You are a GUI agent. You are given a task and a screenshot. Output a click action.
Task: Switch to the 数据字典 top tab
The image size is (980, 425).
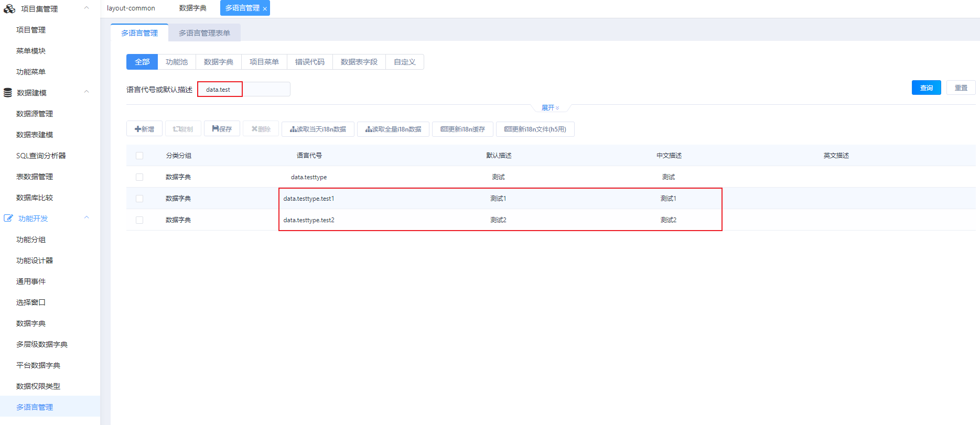pyautogui.click(x=192, y=8)
